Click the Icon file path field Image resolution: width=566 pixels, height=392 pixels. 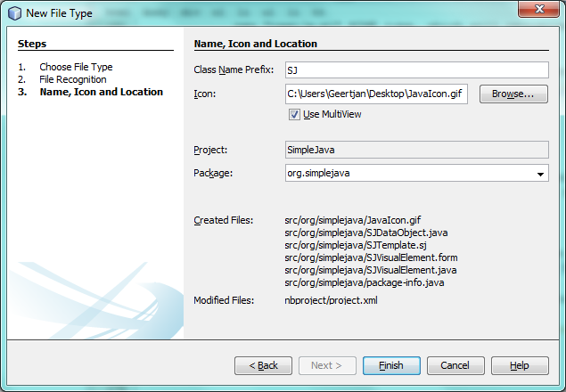[375, 94]
